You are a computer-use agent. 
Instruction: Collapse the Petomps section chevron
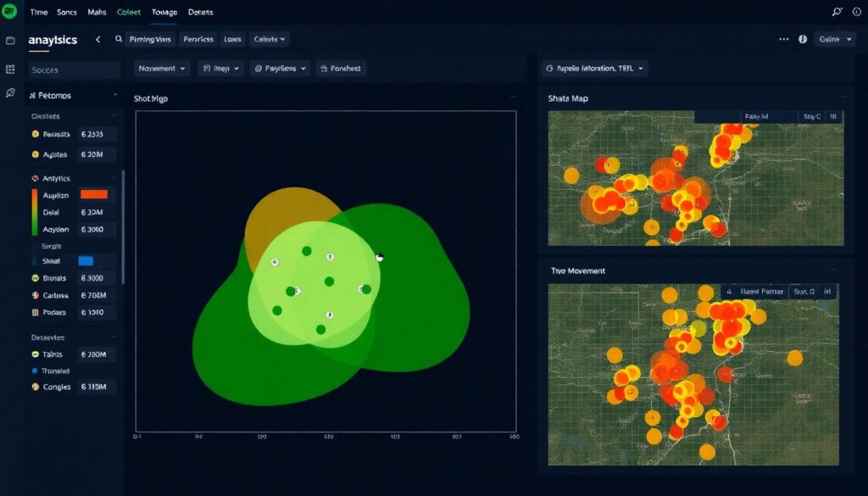coord(114,96)
